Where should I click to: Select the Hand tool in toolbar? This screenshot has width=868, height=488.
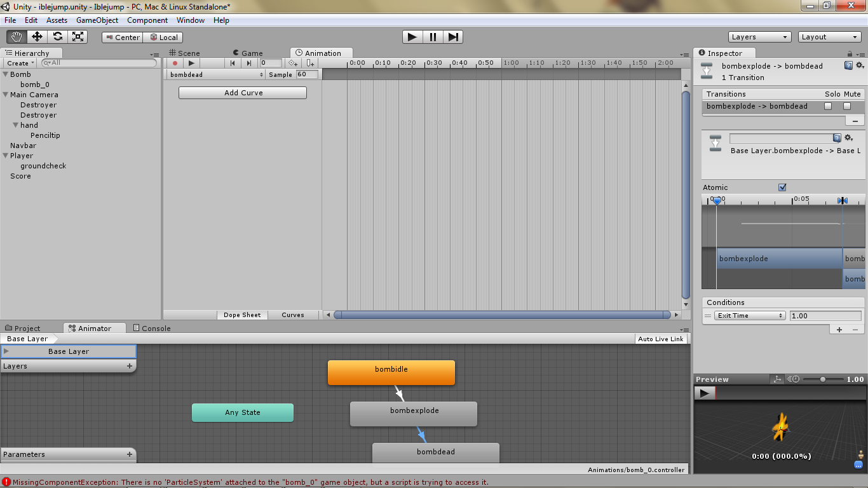(17, 37)
